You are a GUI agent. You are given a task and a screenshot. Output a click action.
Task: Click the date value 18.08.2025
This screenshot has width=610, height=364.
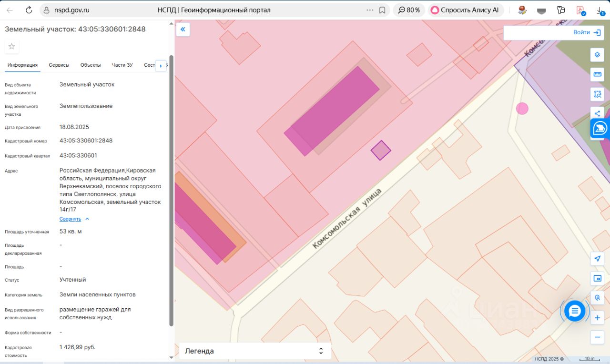(74, 127)
